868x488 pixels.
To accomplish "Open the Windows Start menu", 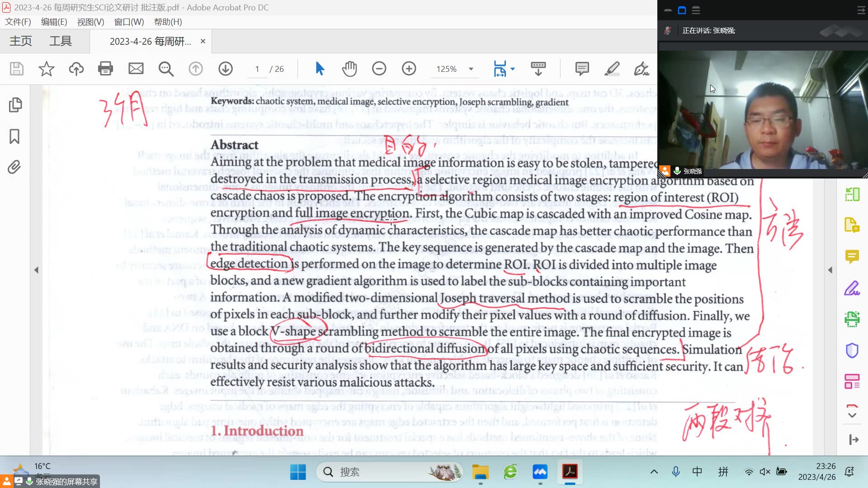I will coord(297,472).
